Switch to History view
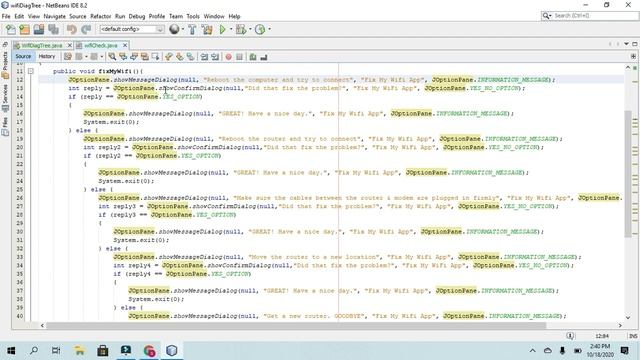This screenshot has width=640, height=360. click(x=47, y=56)
